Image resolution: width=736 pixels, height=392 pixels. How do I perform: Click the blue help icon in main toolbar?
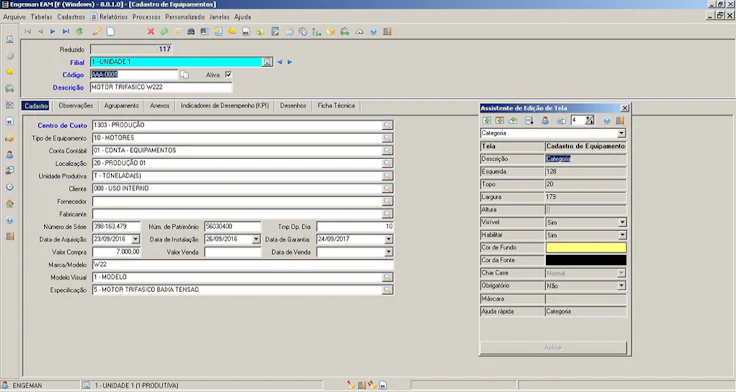[x=373, y=31]
